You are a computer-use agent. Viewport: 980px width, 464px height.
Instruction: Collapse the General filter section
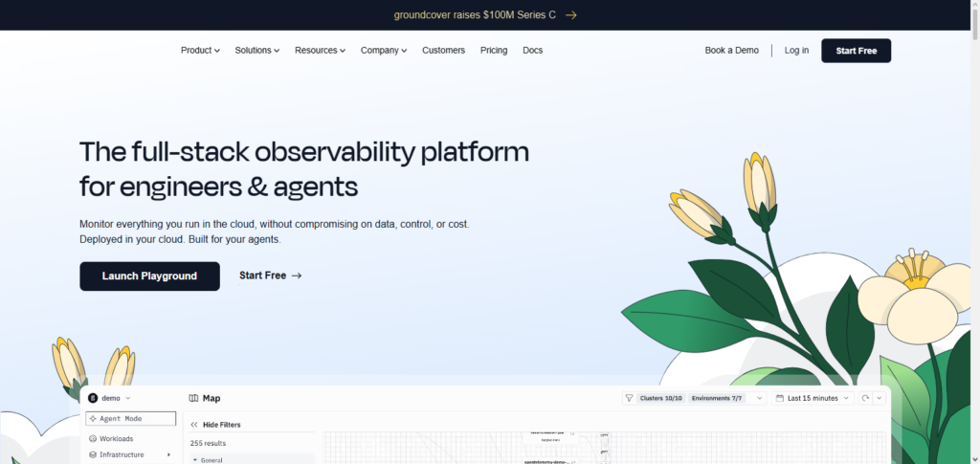point(195,460)
